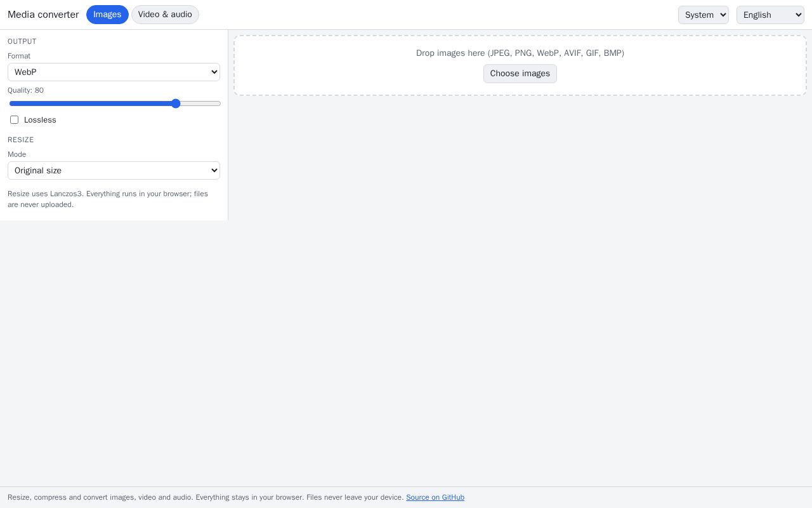Viewport: 812px width, 508px height.
Task: Click the OUTPUT section heading
Action: pos(22,41)
